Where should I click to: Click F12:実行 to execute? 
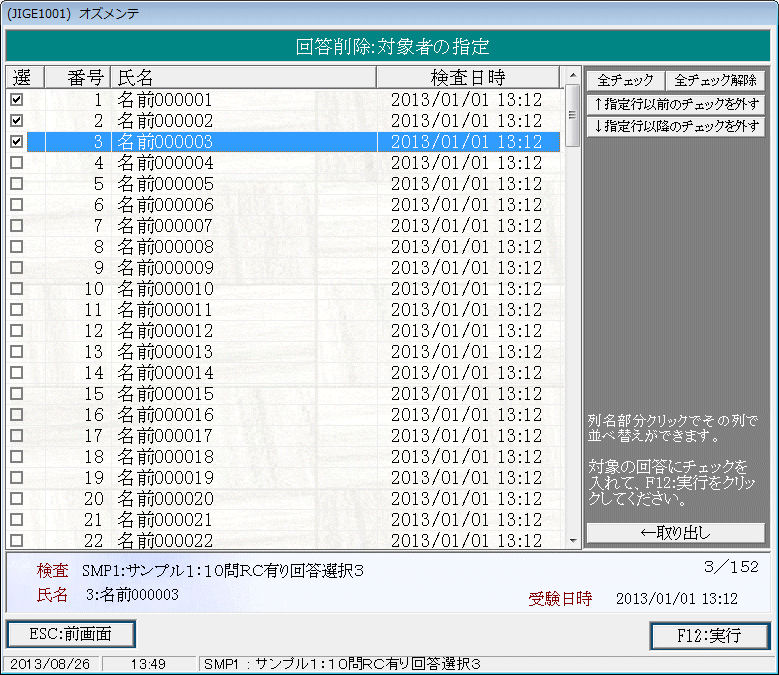(709, 636)
